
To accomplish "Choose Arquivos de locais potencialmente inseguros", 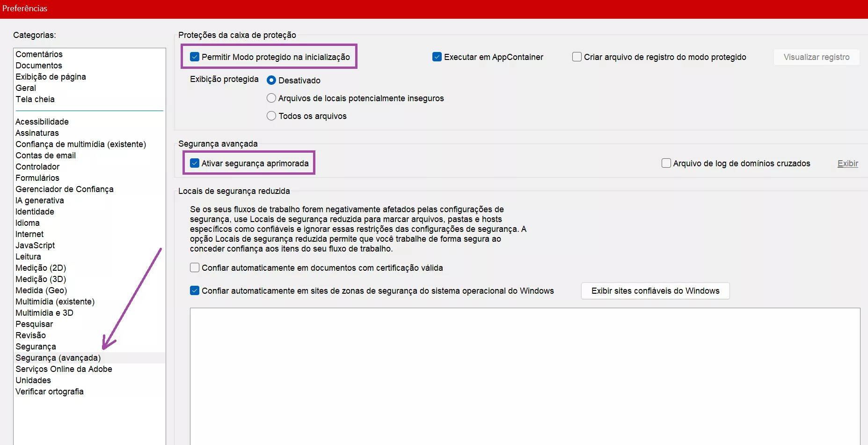I will 271,98.
